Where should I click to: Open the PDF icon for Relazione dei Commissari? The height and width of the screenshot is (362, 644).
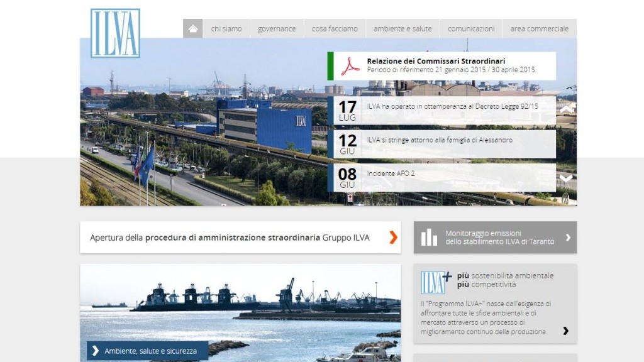point(350,66)
